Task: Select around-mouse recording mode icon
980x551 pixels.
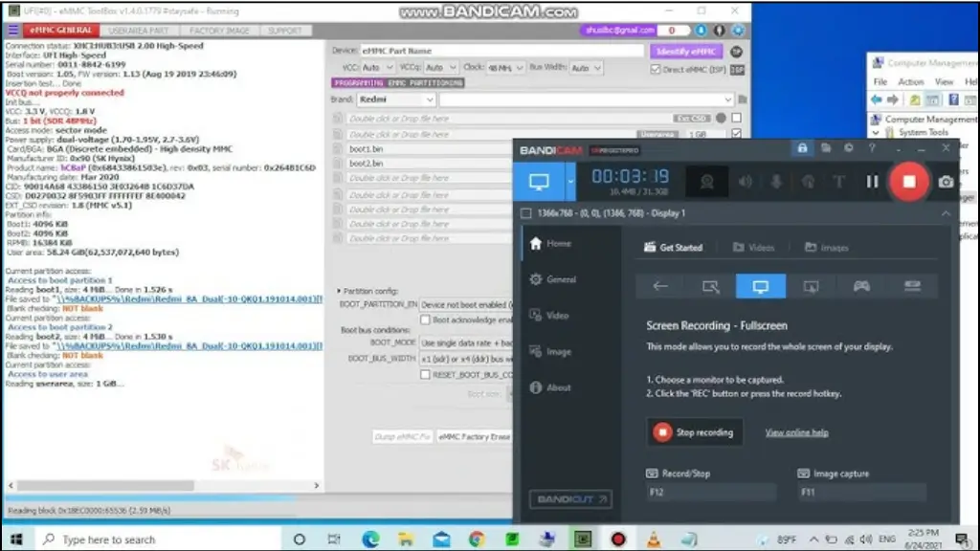Action: pyautogui.click(x=812, y=286)
